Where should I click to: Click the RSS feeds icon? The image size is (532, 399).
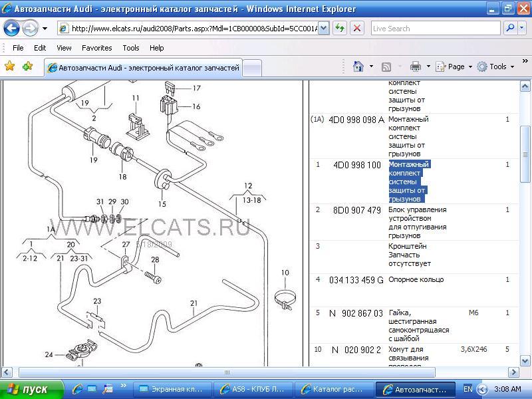click(x=386, y=66)
